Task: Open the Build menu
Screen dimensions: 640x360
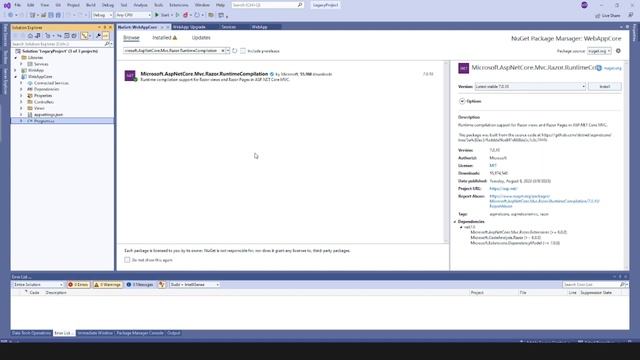Action: coord(91,5)
